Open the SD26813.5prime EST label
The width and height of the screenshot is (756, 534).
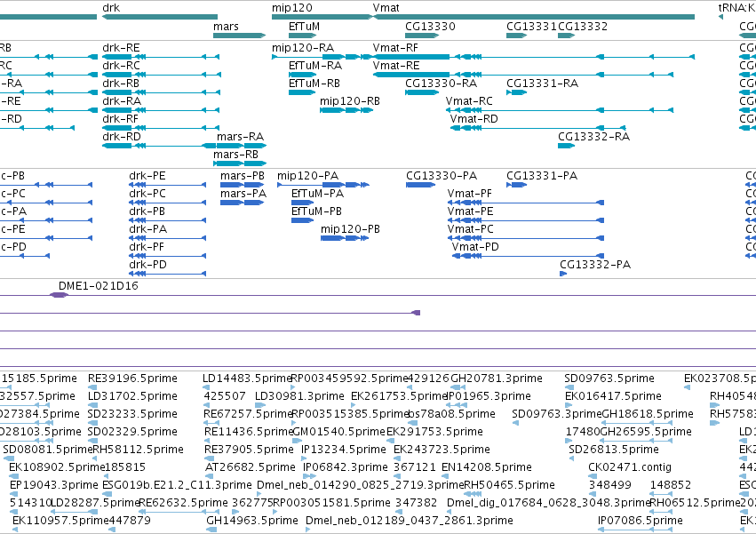coord(614,450)
